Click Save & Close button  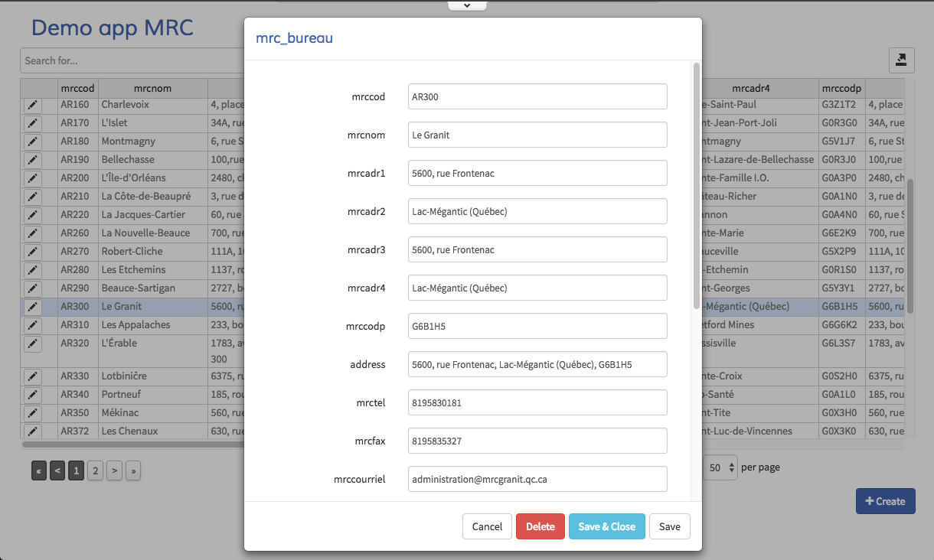607,526
